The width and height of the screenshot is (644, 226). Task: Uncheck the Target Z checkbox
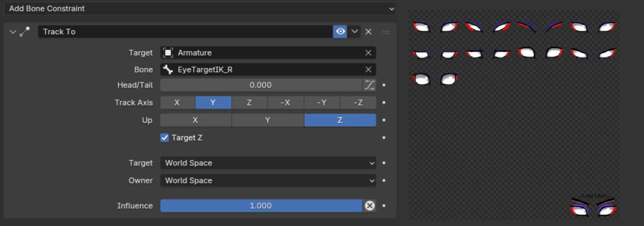coord(165,138)
